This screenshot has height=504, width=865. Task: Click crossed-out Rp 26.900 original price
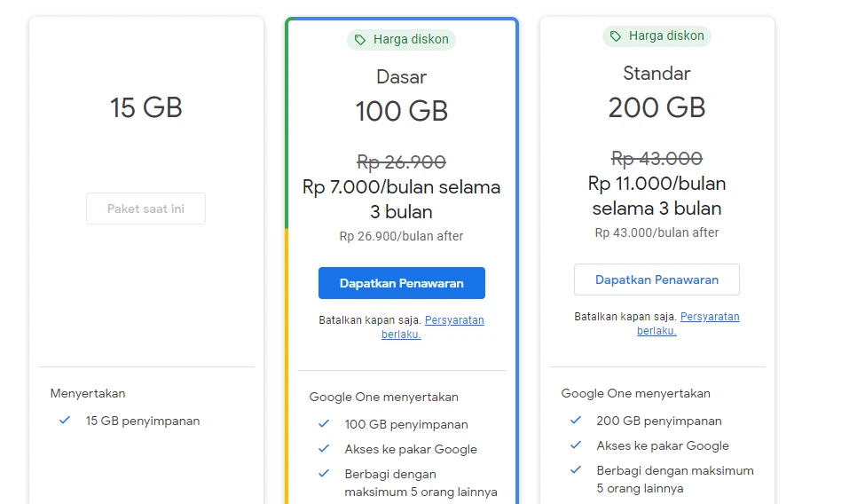pyautogui.click(x=401, y=161)
